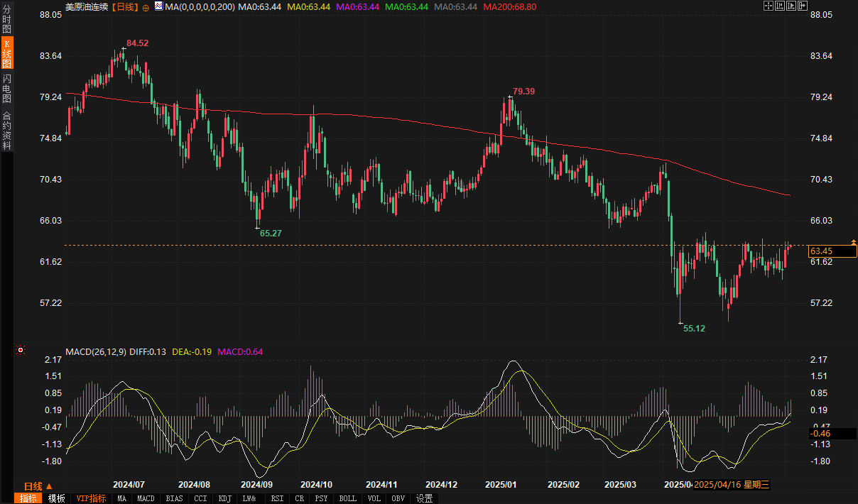Open the VIP指标 tab

[x=92, y=498]
